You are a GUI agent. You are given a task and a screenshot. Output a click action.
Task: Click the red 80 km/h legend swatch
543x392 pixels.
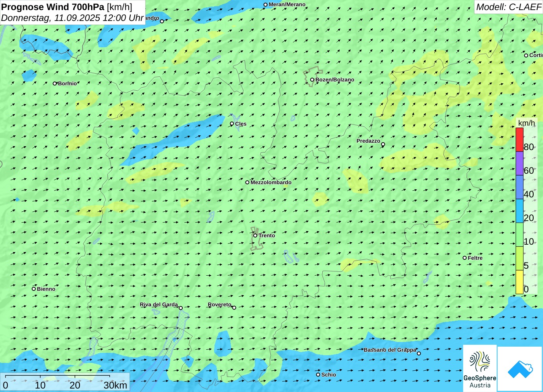519,140
